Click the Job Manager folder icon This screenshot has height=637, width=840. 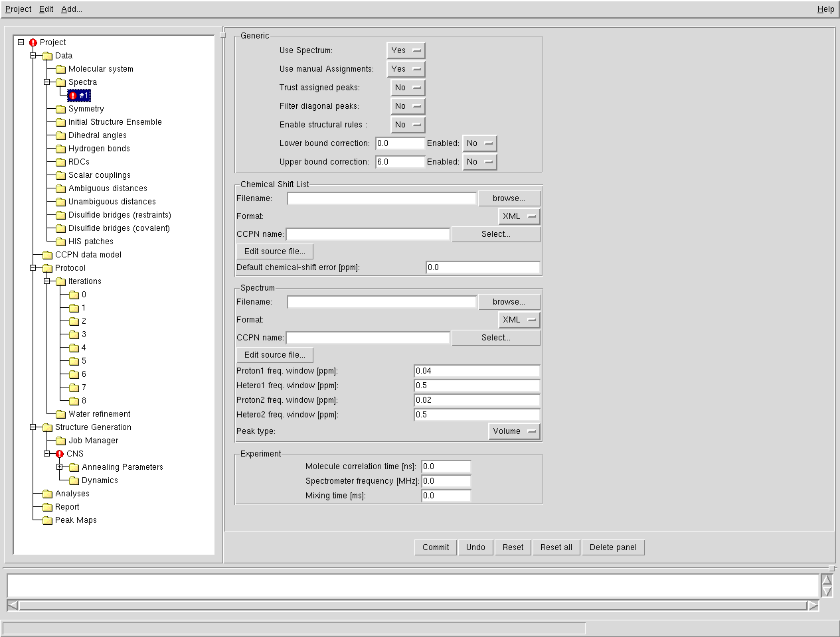(60, 441)
